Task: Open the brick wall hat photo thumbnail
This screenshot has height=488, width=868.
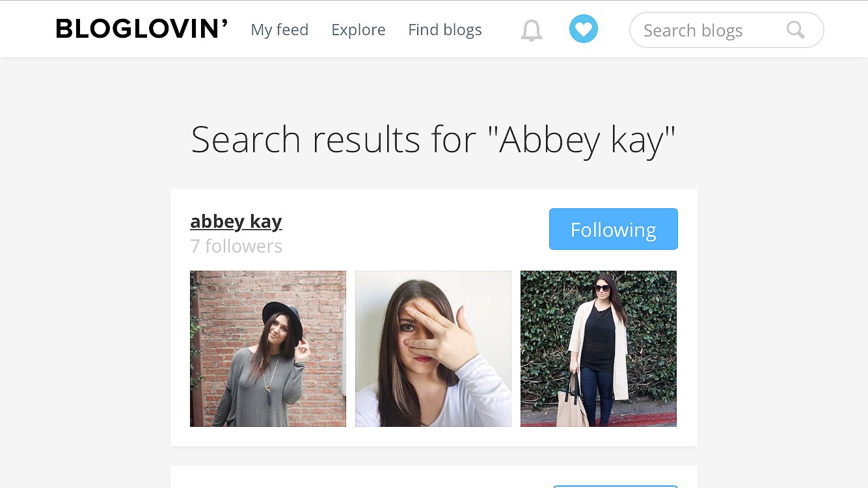Action: click(x=268, y=349)
